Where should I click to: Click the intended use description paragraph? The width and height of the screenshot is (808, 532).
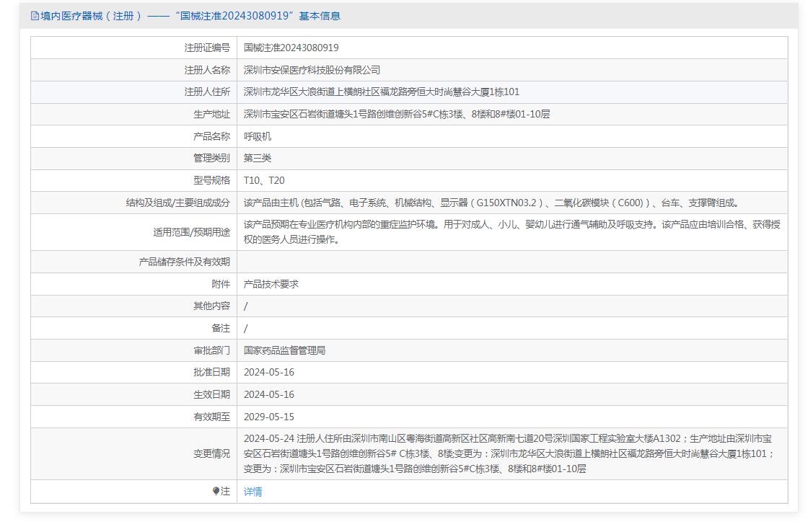coord(511,232)
